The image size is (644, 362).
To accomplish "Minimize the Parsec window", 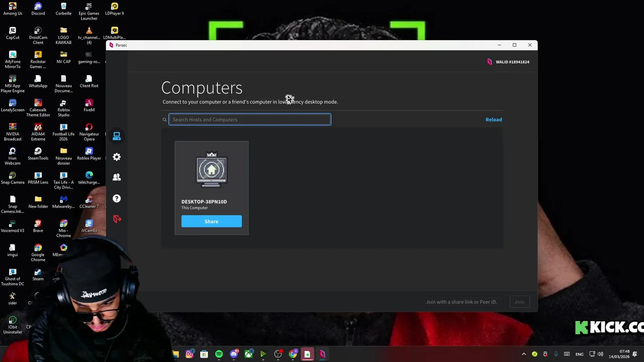I will [x=499, y=45].
